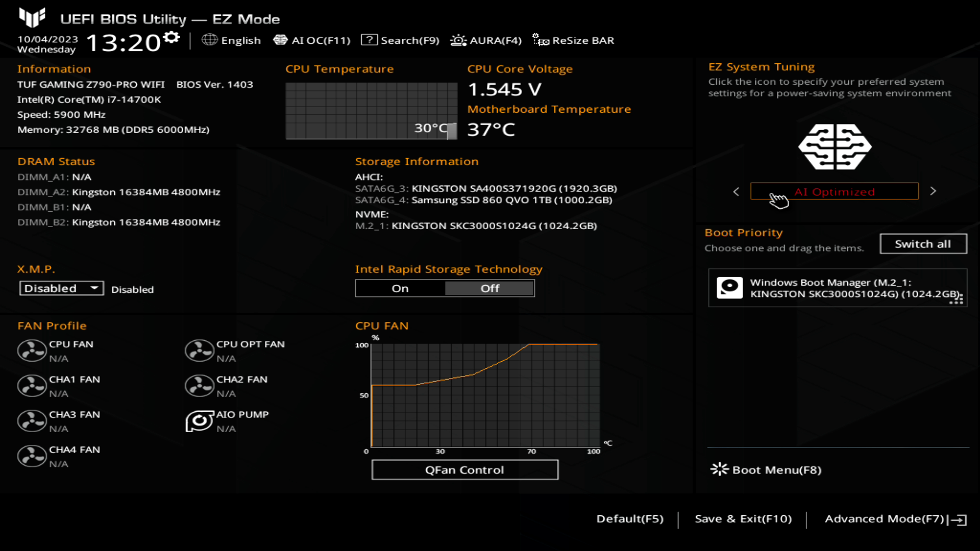Click the language globe icon

click(x=210, y=40)
